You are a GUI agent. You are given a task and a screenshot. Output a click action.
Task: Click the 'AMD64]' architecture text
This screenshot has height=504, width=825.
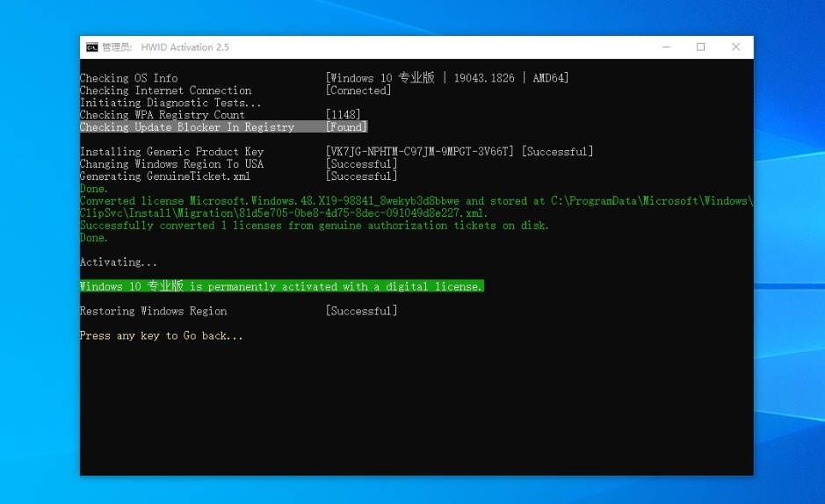tap(550, 78)
